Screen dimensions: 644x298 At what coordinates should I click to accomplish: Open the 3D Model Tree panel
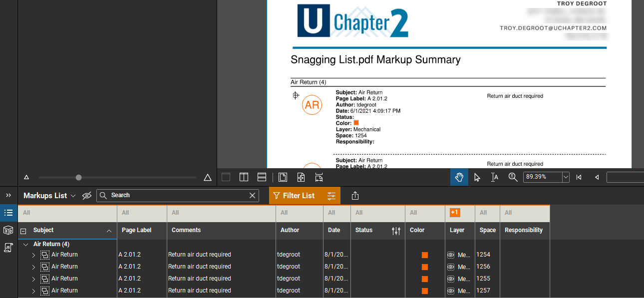point(8,230)
